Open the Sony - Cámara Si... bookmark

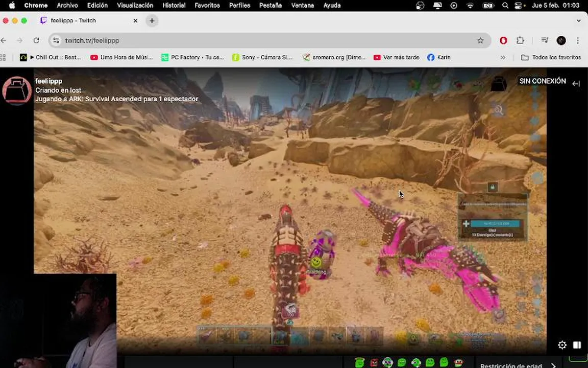(262, 57)
